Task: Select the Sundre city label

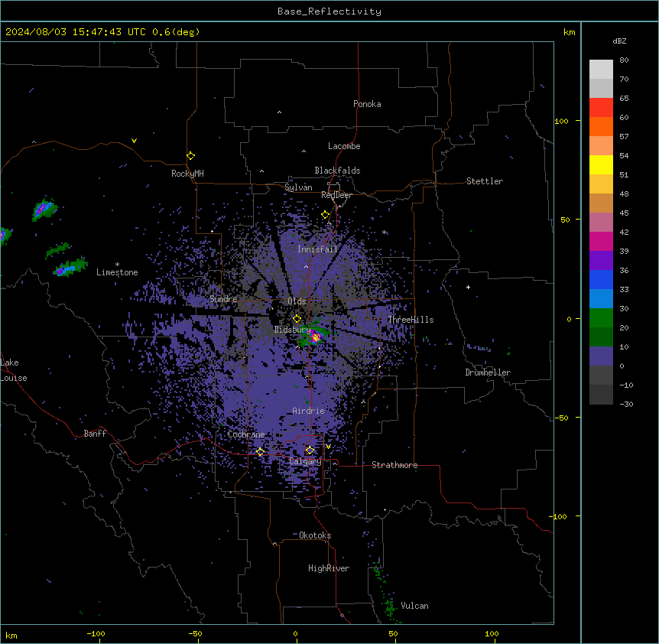Action: point(223,299)
